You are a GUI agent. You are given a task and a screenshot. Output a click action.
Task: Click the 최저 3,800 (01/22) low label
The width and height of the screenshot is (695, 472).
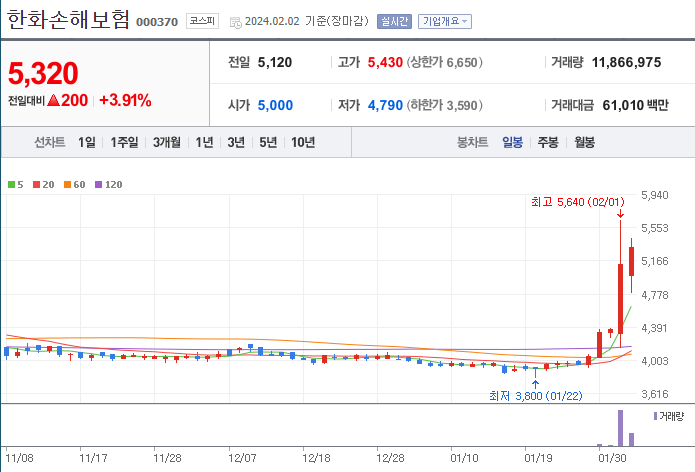point(535,396)
